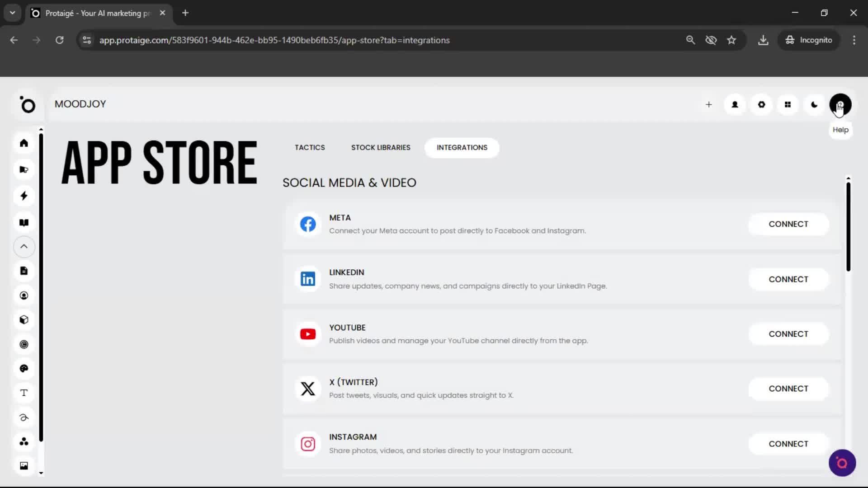Open the apps grid toggle
The width and height of the screenshot is (868, 488).
pos(788,104)
